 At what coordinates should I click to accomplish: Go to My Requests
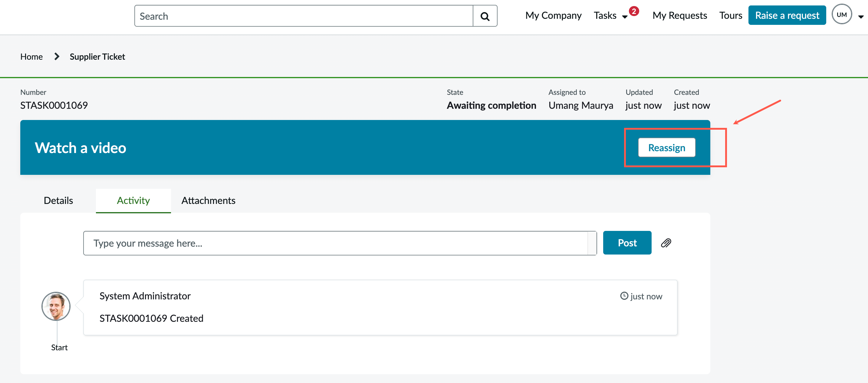point(680,15)
